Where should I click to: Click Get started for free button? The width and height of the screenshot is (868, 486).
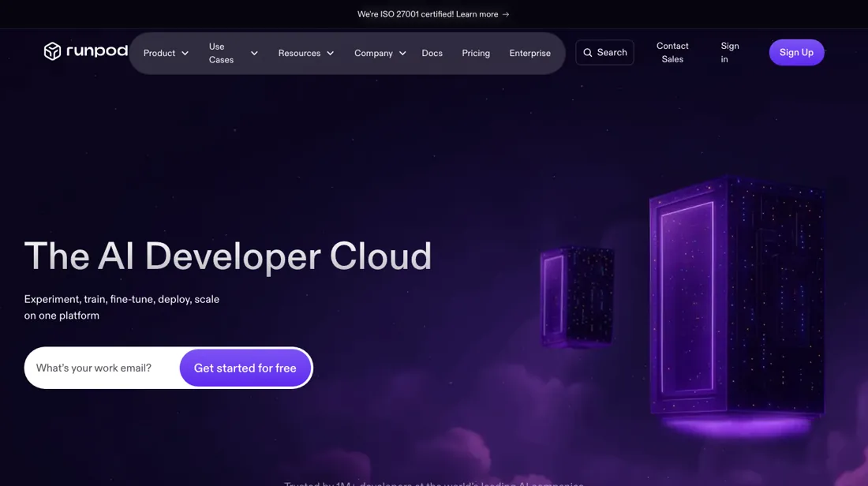245,368
